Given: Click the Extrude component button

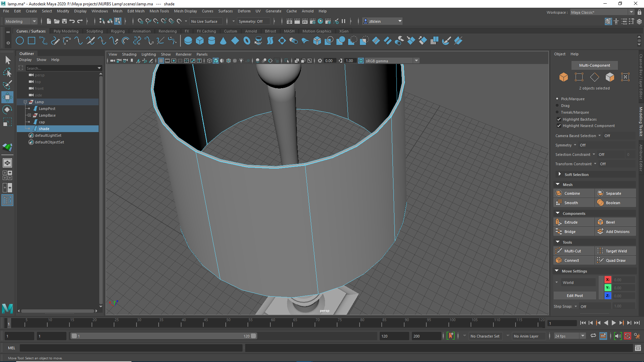Looking at the screenshot, I should click(x=571, y=222).
